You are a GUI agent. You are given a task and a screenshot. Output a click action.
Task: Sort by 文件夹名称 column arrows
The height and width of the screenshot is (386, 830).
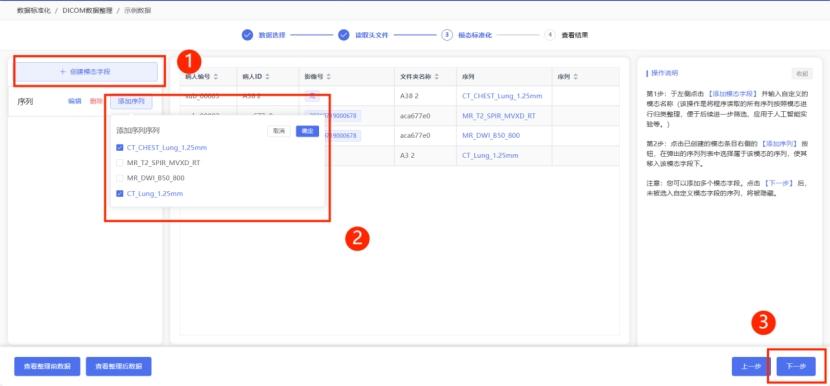(437, 77)
